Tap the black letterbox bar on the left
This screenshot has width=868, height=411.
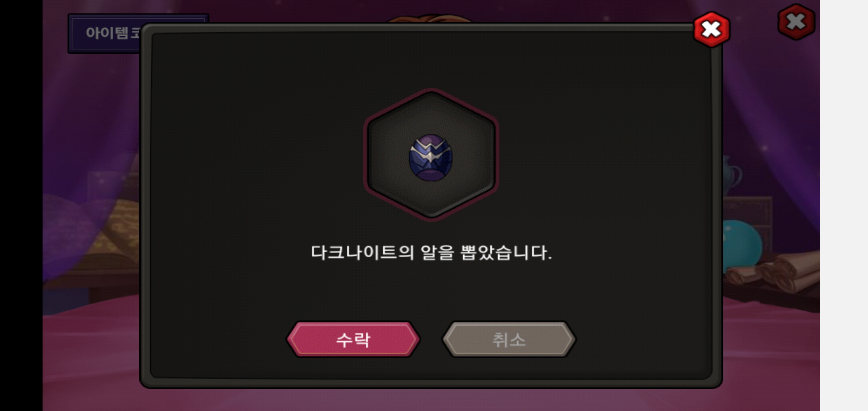point(21,205)
